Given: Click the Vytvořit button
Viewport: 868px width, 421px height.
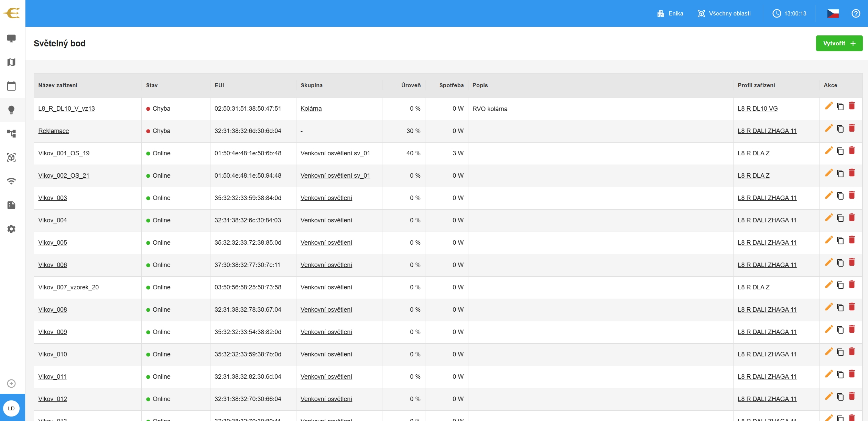Looking at the screenshot, I should (839, 43).
